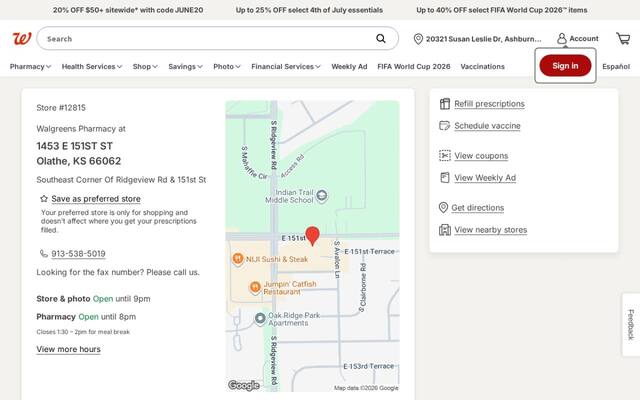This screenshot has height=400, width=640.
Task: Click Map data ©2026 Google text
Action: pos(366,388)
